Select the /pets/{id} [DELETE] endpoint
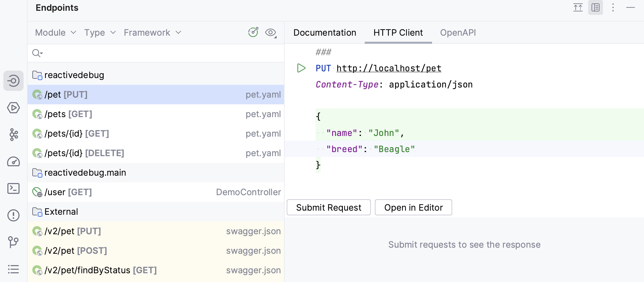Screen dimensions: 644x282 click(84, 153)
